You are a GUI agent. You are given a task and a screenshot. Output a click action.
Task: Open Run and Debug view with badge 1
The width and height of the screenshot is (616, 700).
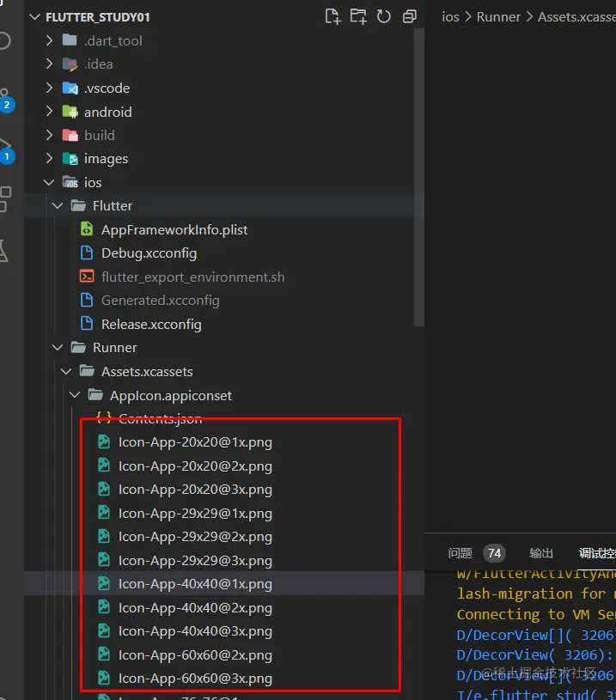click(5, 152)
